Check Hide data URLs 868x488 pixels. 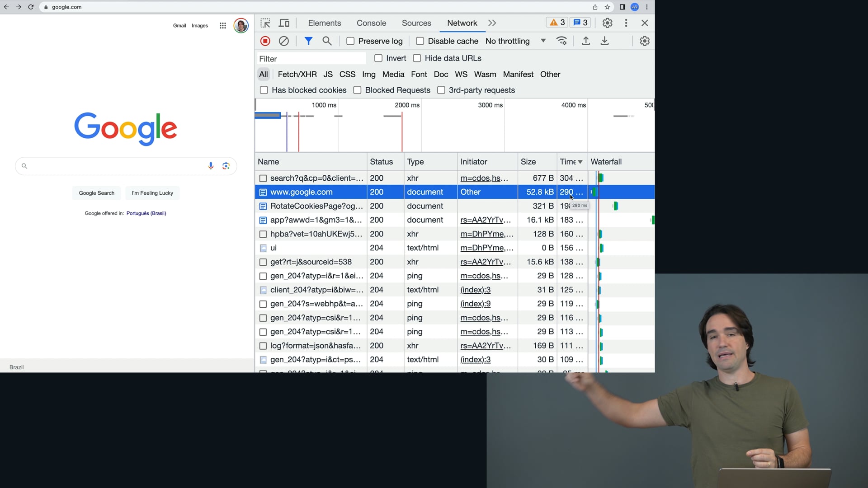pos(417,58)
